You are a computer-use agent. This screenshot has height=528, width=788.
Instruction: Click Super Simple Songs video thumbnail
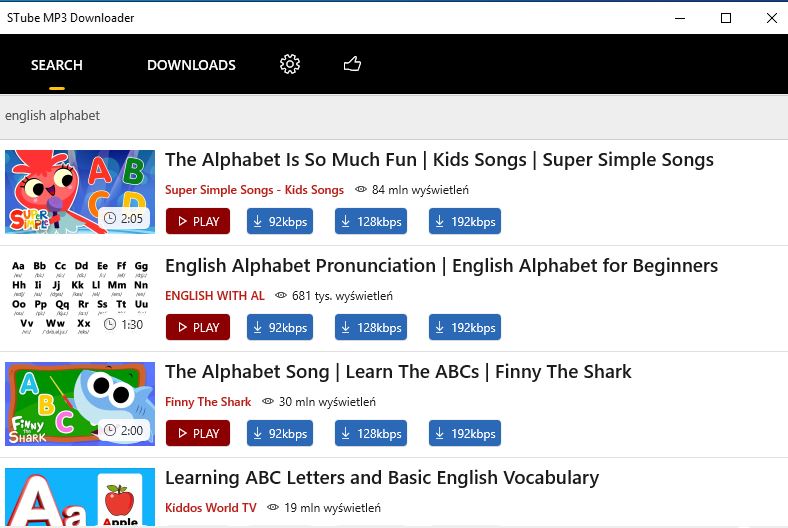80,192
